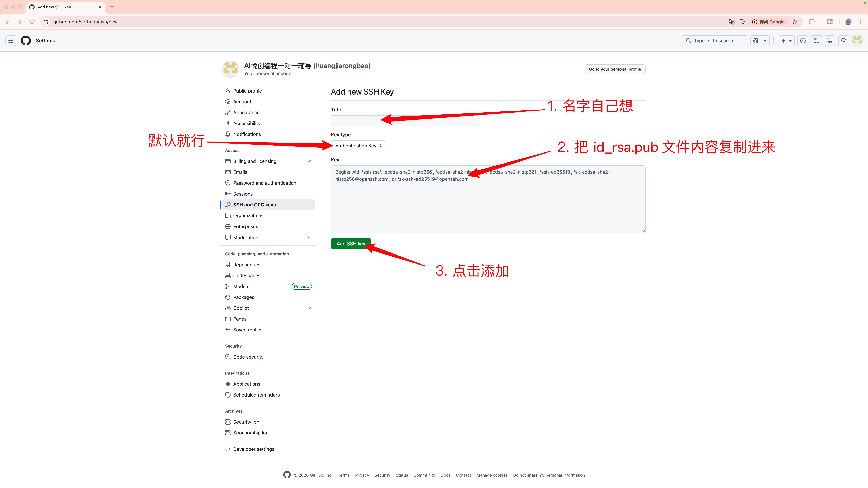This screenshot has height=488, width=868.
Task: Open Password and authentication settings
Action: tap(268, 183)
